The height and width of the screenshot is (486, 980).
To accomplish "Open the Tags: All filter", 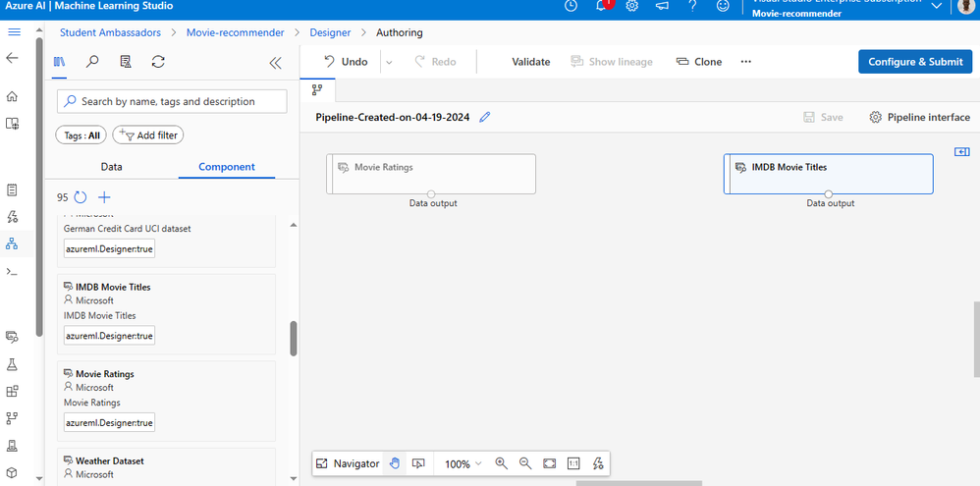I will click(82, 135).
